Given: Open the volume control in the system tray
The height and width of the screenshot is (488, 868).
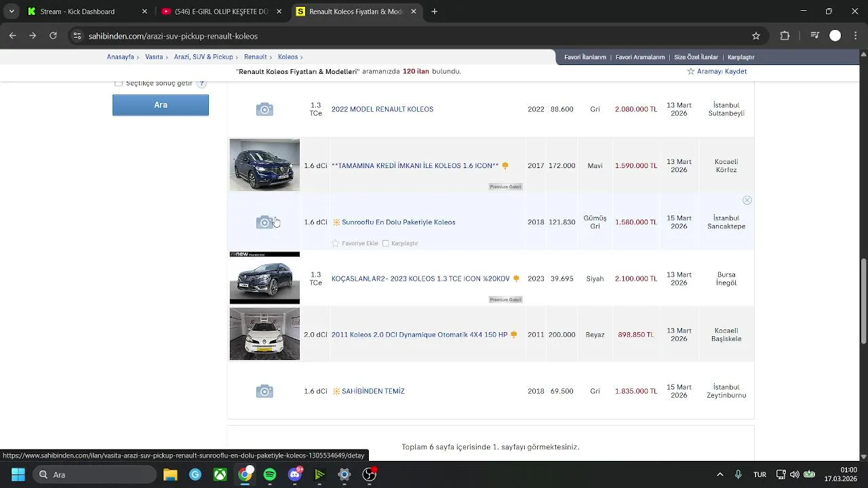Looking at the screenshot, I should click(794, 474).
